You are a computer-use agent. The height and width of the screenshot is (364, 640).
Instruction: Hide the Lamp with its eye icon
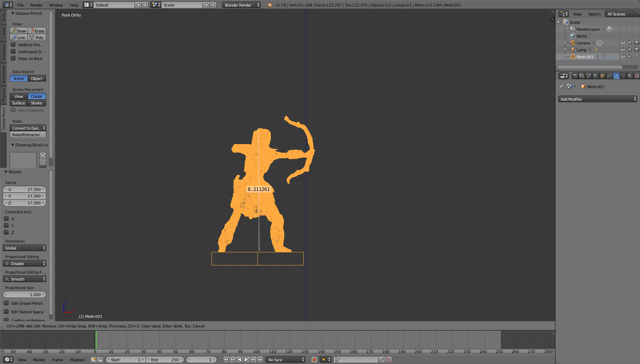(x=623, y=50)
